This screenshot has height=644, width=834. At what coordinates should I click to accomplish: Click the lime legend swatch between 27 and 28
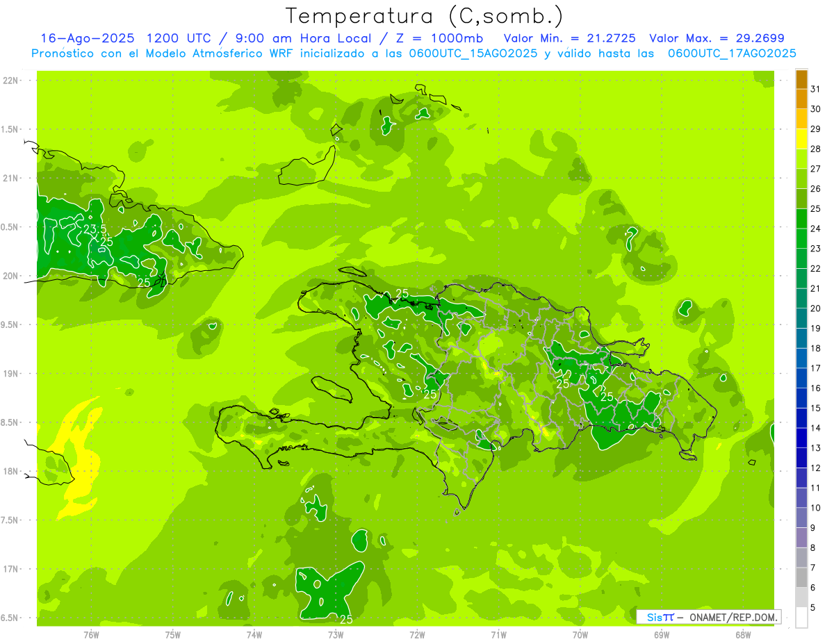tap(801, 159)
